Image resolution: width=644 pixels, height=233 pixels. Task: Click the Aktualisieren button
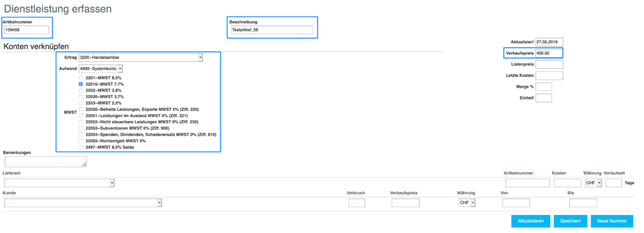pyautogui.click(x=531, y=221)
